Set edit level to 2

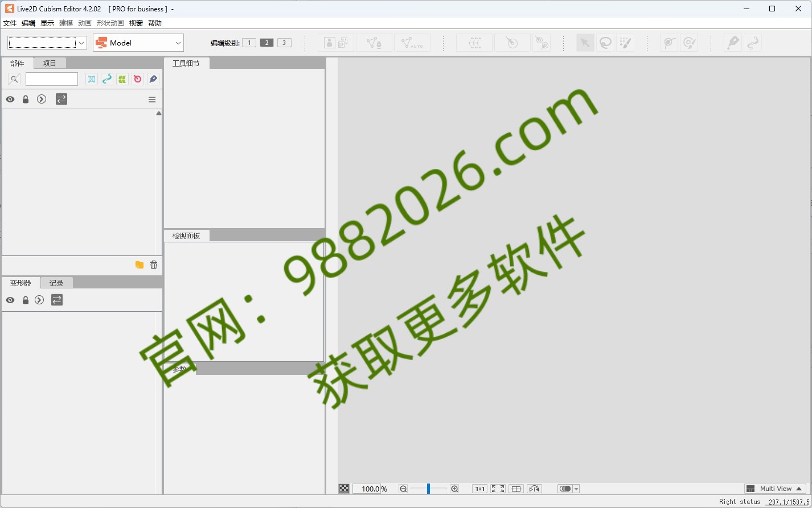coord(267,43)
